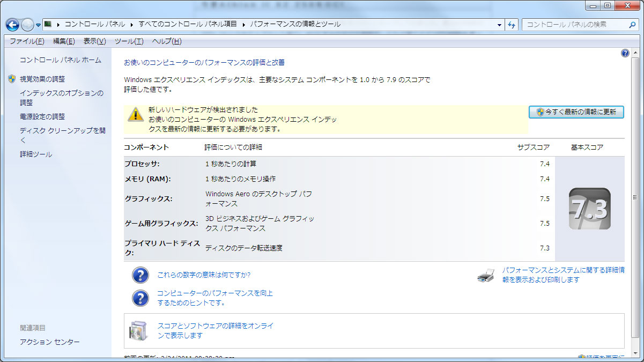Click subscore 7.3 for hard disk
Viewport: 644px width, 362px height.
tap(545, 248)
